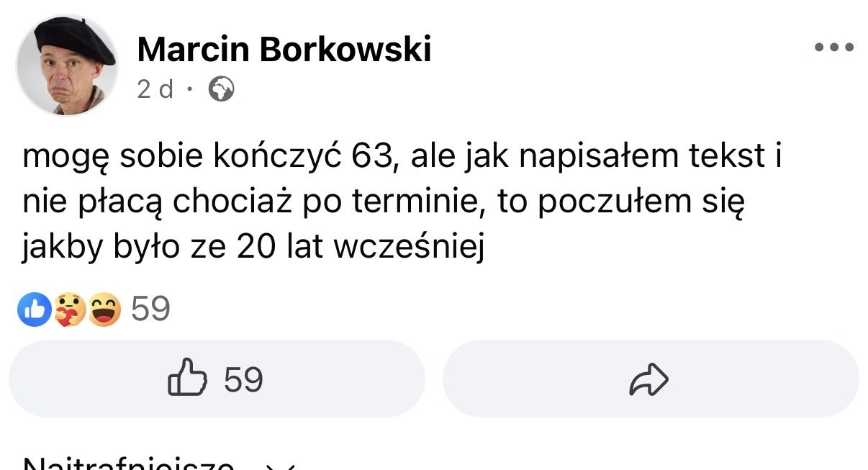Click the post line "nie płacą chociaż po terminie"
Viewport: 868px width, 470px height.
tap(381, 204)
